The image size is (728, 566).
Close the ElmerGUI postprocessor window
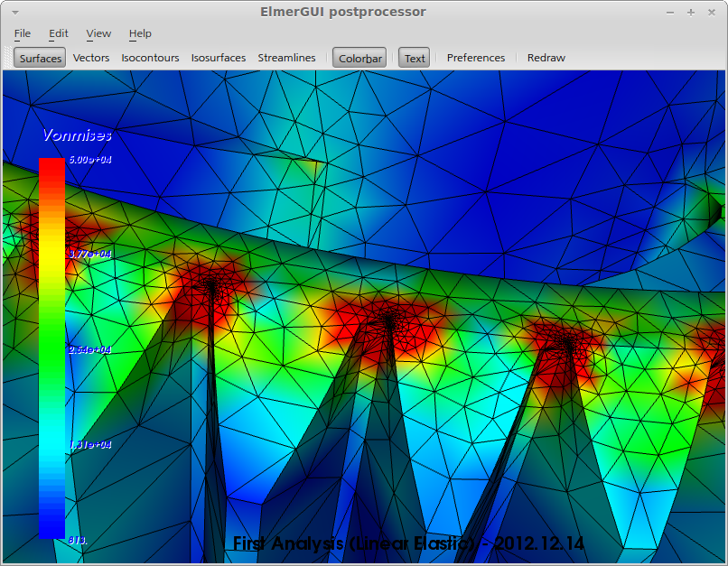pos(711,13)
